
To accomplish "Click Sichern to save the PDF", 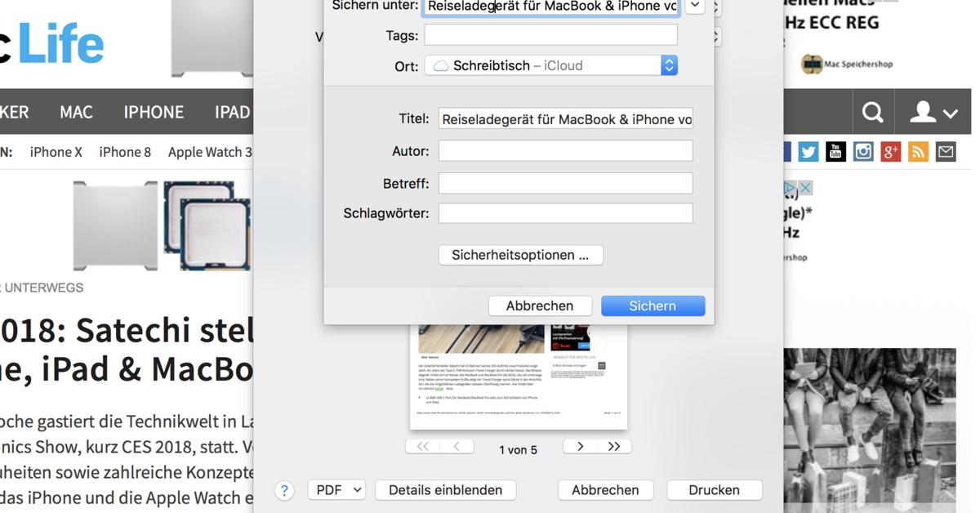I will coord(653,306).
